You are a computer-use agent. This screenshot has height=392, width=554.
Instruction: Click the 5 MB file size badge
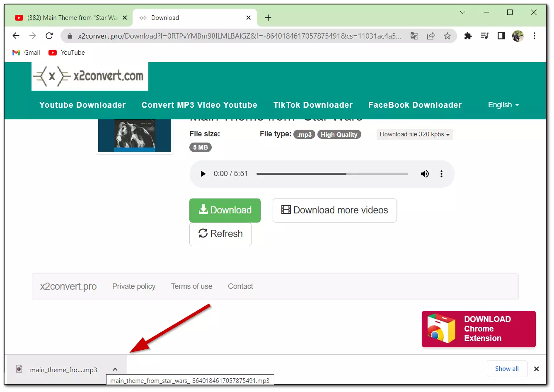point(201,148)
